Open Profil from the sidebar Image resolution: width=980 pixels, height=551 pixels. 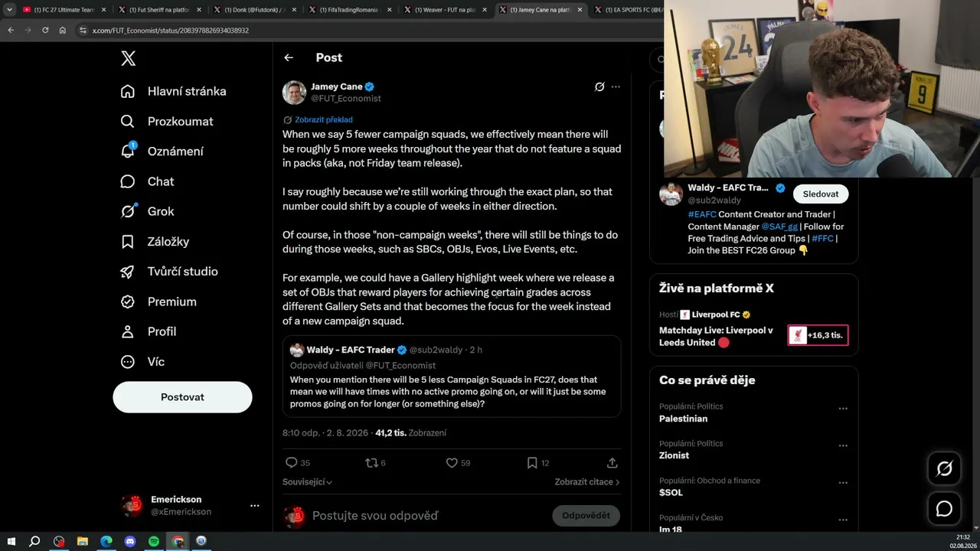149,331
